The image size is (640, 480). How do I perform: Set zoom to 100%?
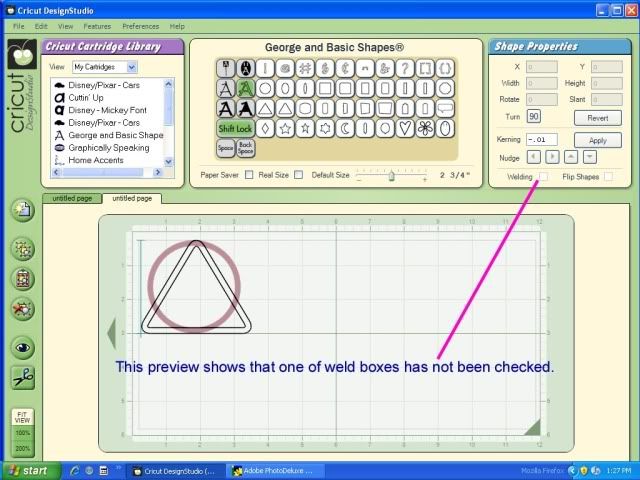click(x=22, y=433)
